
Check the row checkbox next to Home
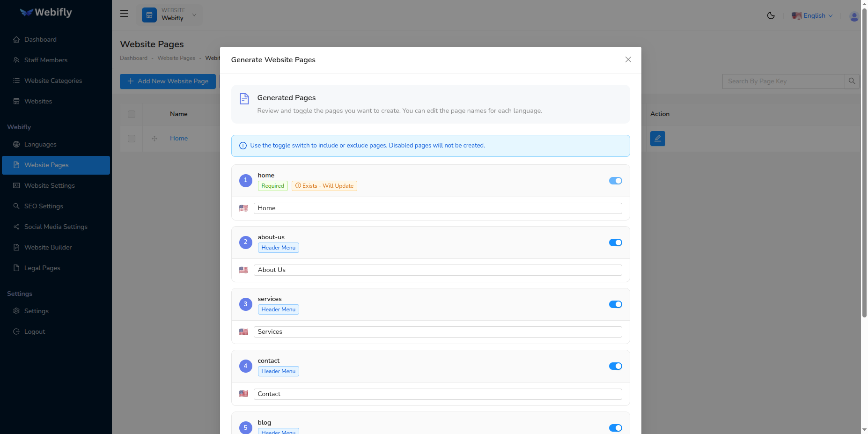click(x=131, y=138)
